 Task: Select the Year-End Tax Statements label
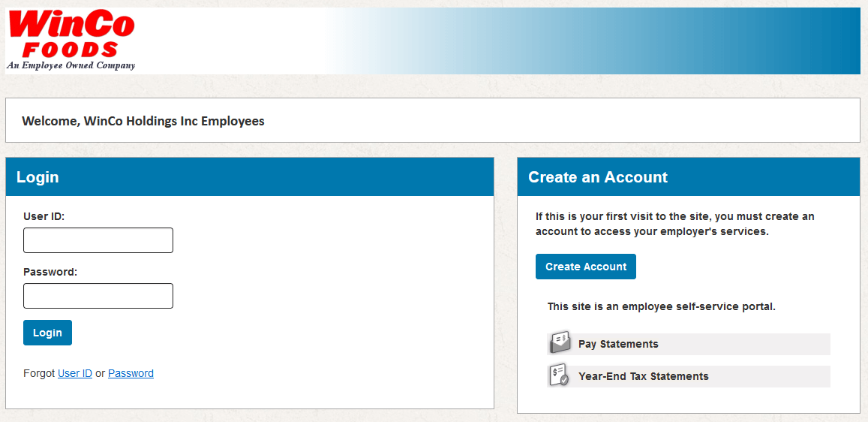pos(643,376)
